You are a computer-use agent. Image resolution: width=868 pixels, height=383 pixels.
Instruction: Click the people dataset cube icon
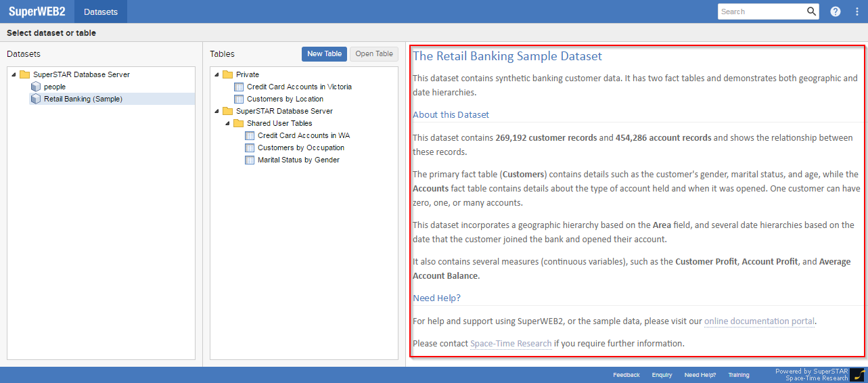coord(36,87)
